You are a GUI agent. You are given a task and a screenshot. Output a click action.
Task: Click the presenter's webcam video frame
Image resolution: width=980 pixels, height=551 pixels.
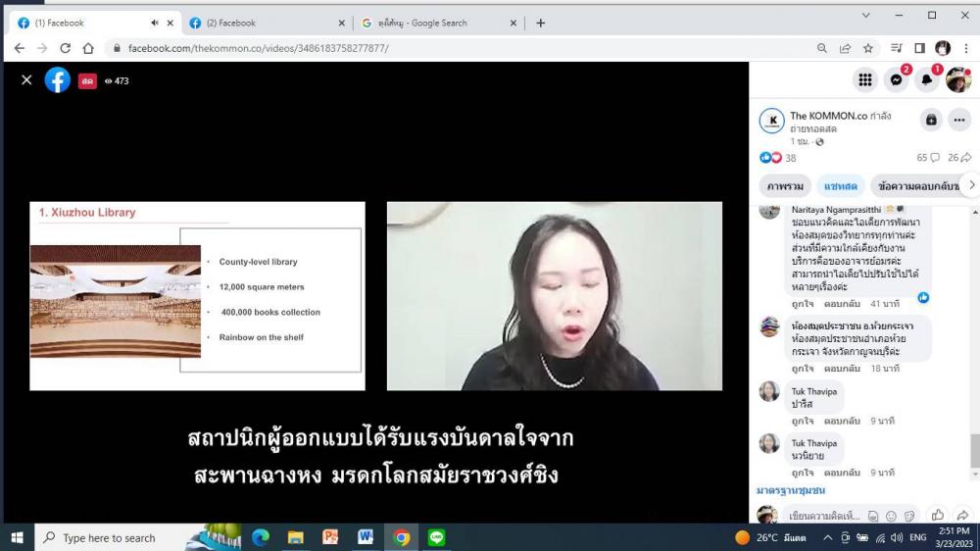[x=555, y=296]
